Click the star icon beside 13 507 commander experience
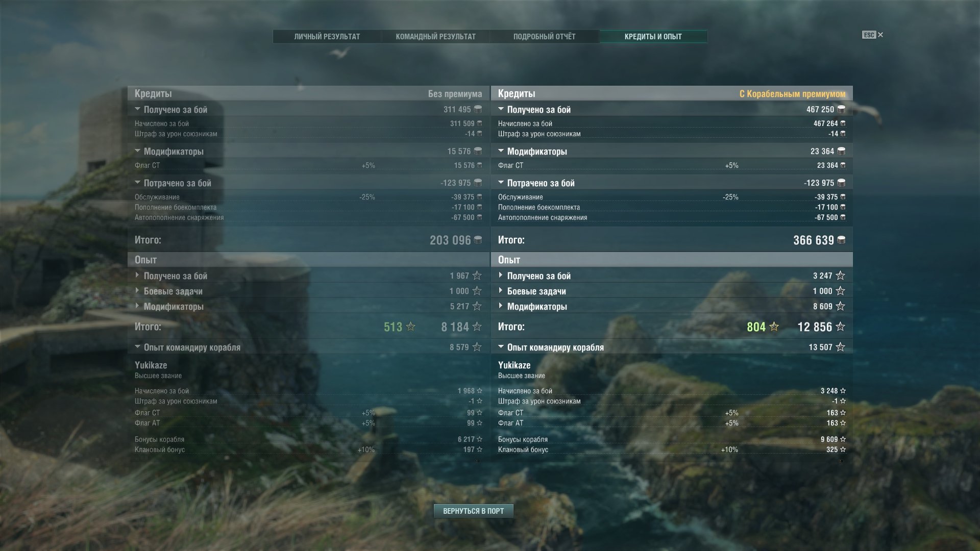This screenshot has width=980, height=551. pos(840,347)
